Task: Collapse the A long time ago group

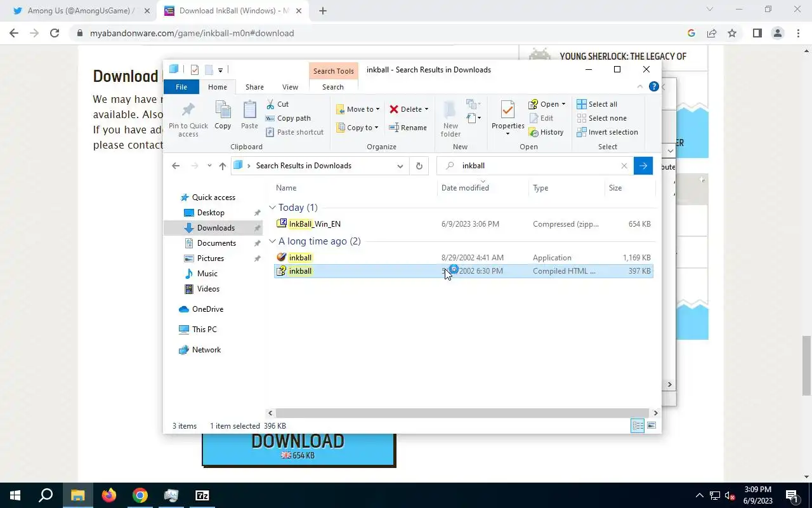Action: tap(272, 241)
